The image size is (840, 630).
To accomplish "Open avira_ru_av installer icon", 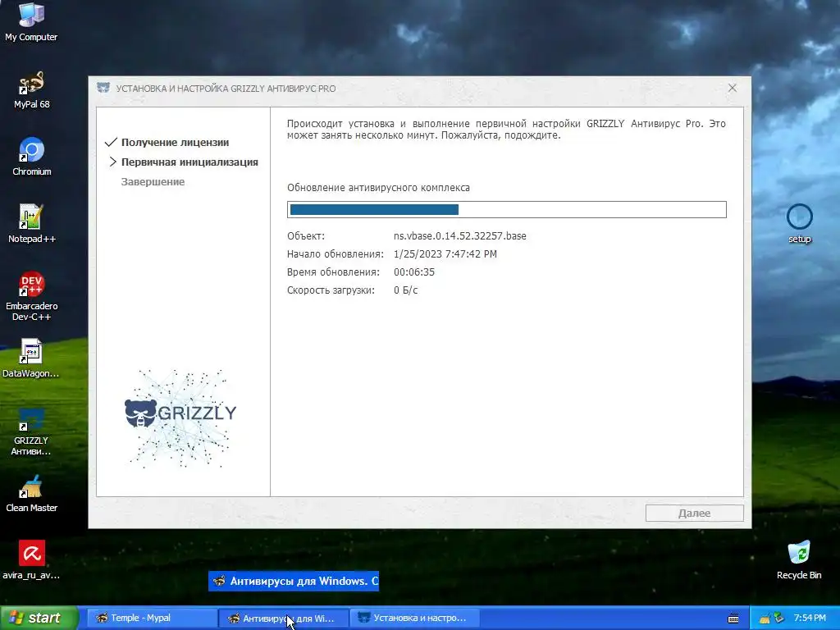I will pos(31,559).
